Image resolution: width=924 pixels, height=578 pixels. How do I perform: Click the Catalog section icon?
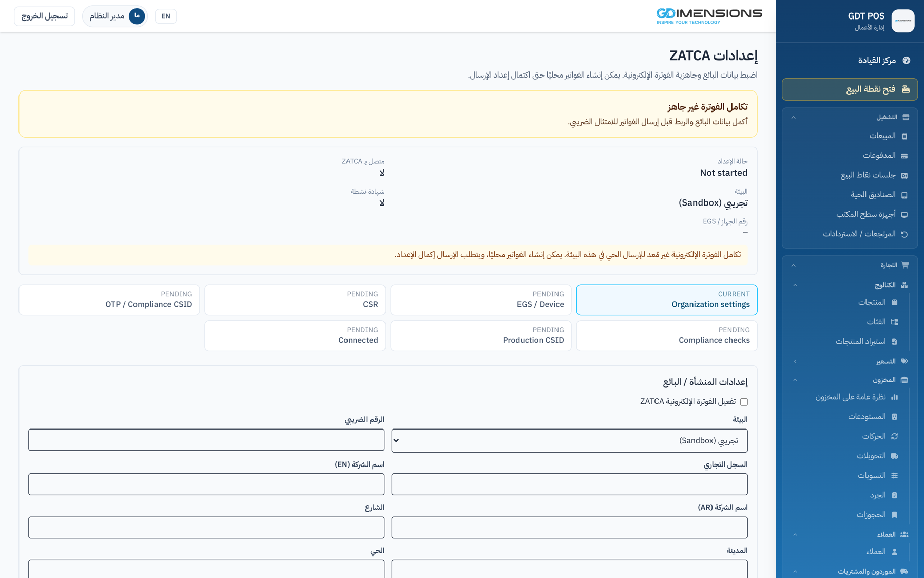[x=904, y=285]
